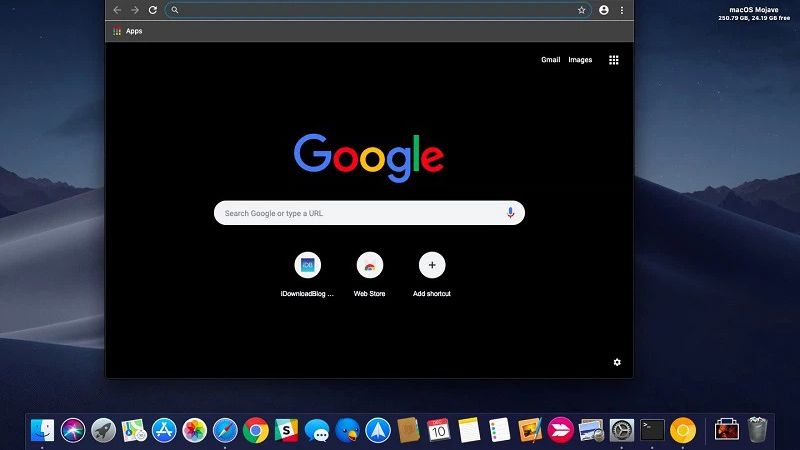This screenshot has width=800, height=450.
Task: Launch Safari from the Dock
Action: coord(225,430)
